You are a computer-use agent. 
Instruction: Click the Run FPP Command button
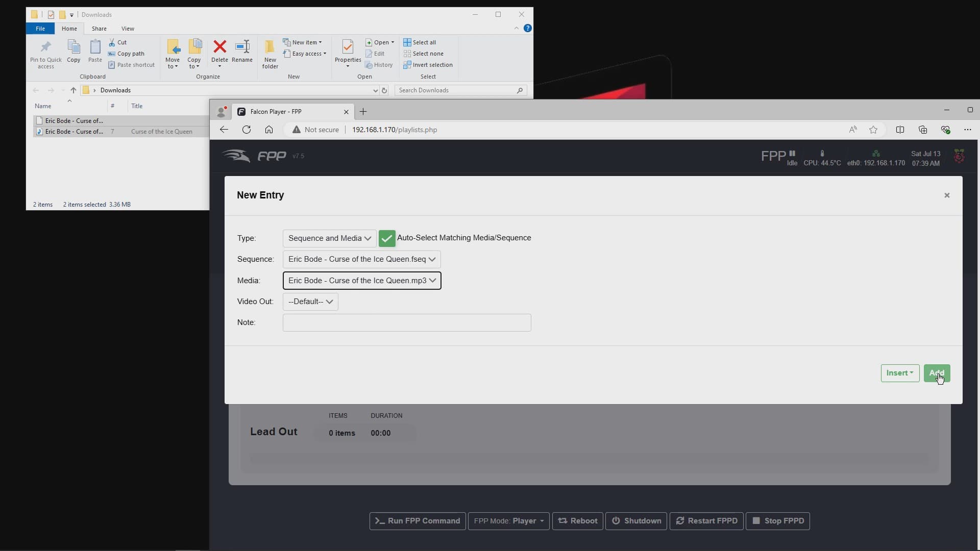point(418,521)
